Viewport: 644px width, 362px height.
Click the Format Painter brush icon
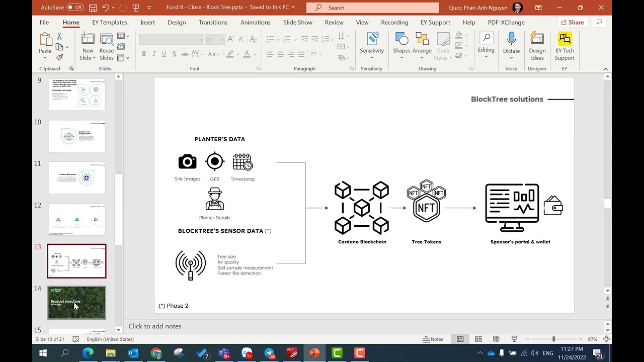[x=59, y=58]
